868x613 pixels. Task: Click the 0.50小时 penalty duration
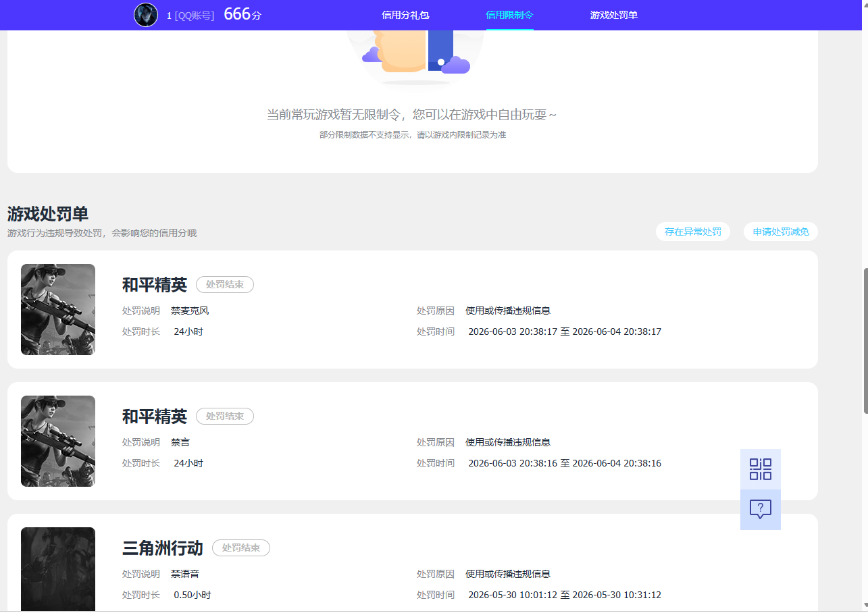[193, 595]
